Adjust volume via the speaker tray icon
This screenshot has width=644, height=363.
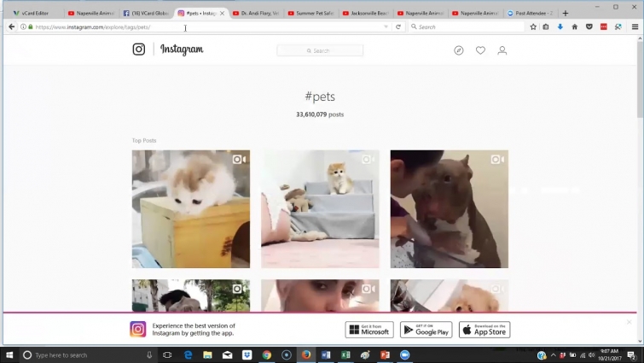(591, 355)
